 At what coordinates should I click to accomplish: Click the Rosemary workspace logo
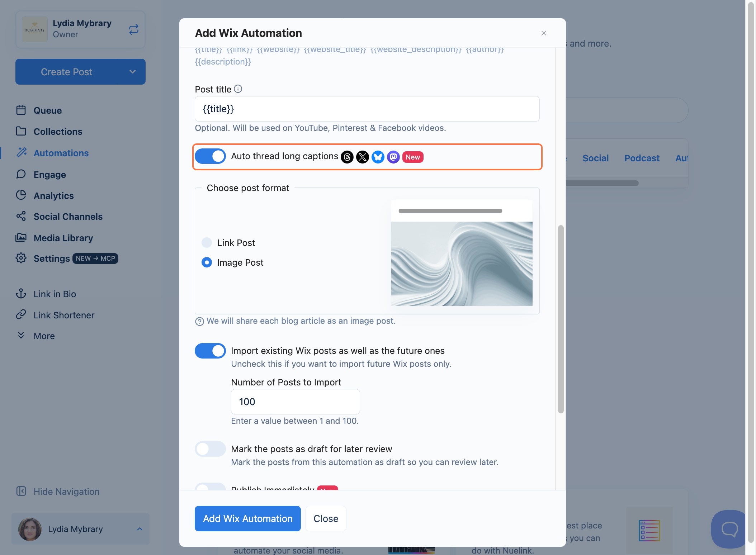[x=35, y=29]
